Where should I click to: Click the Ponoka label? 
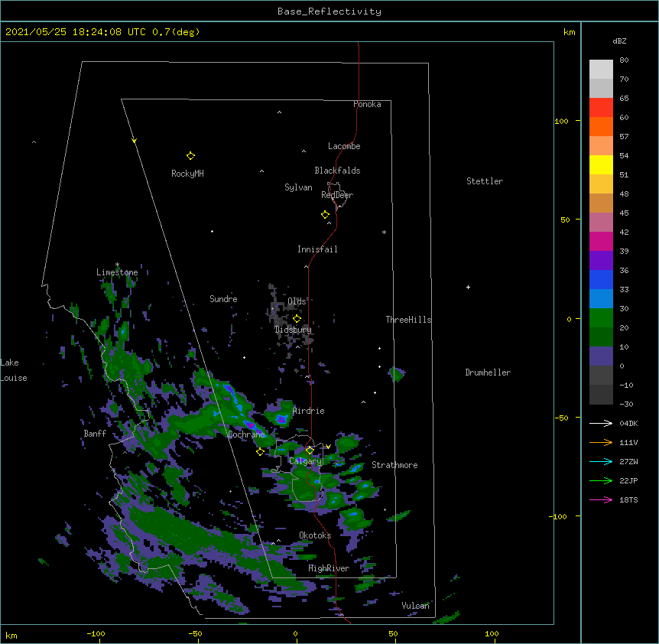[x=367, y=104]
